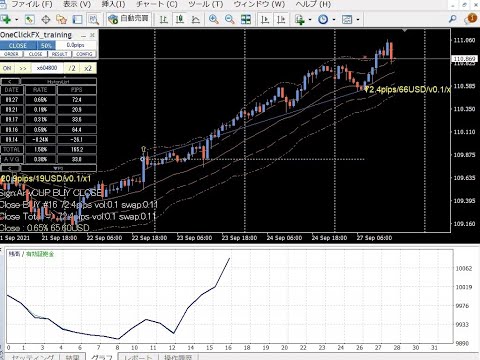480x360 pixels.
Task: Select the 09.21 history row date
Action: (12, 110)
